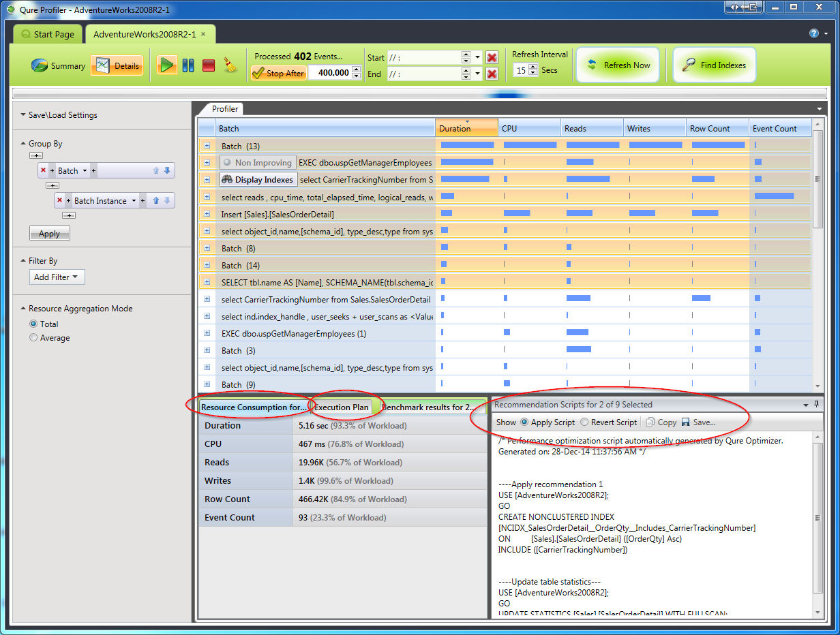Select Average resource aggregation mode
Viewport: 840px width, 635px height.
click(x=33, y=338)
